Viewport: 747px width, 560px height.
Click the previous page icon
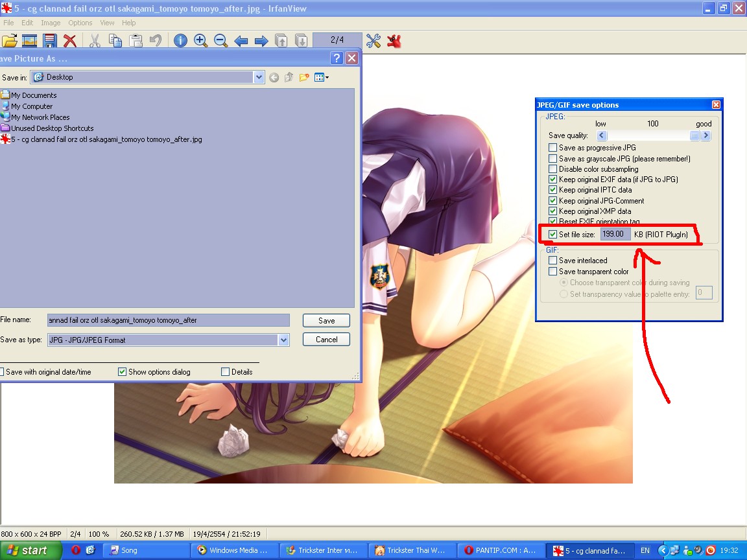click(281, 41)
